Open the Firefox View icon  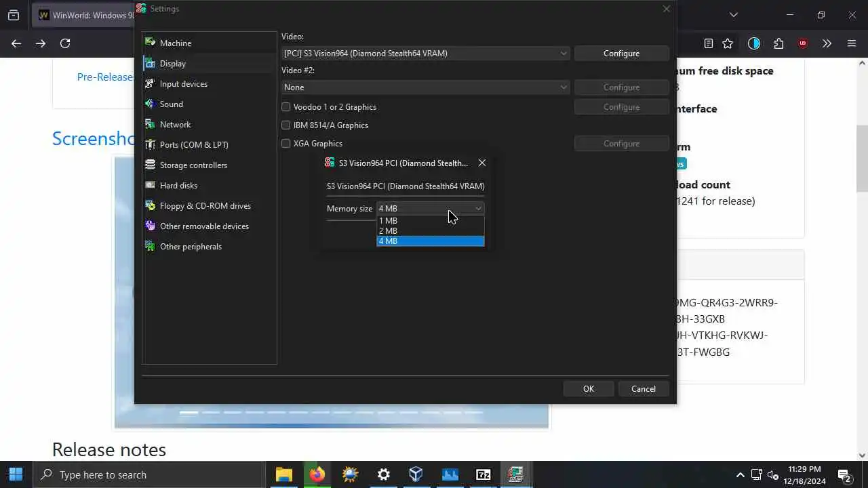[14, 15]
